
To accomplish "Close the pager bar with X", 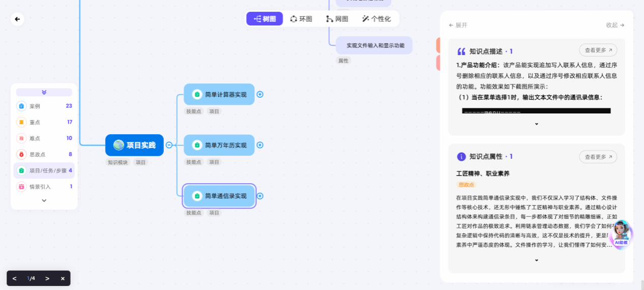I will tap(63, 278).
